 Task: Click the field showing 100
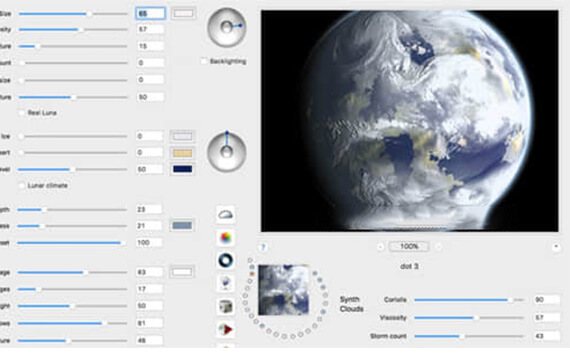(x=149, y=243)
